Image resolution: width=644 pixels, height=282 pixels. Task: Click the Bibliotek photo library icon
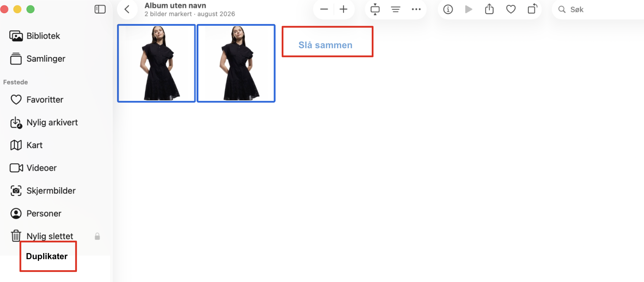coord(16,36)
